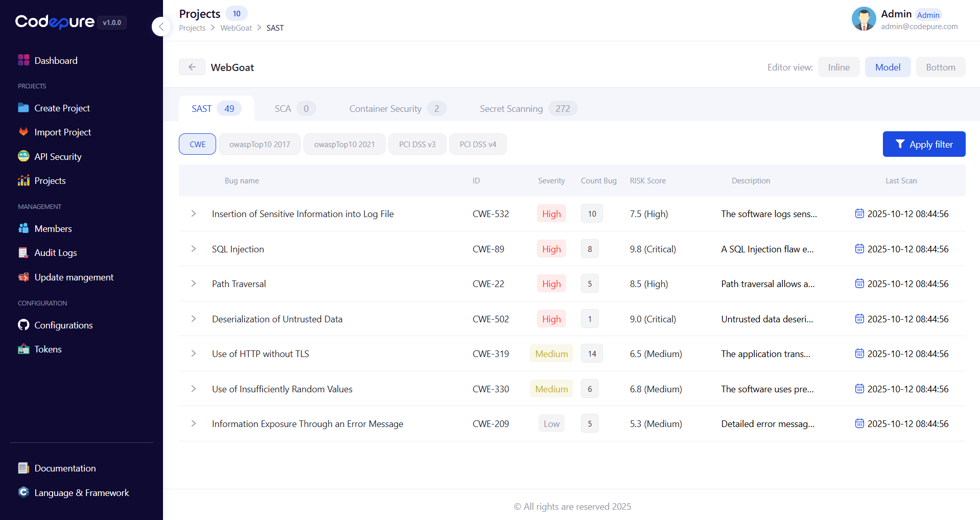Click Medium severity badge for CWE-319
The image size is (980, 520).
551,353
